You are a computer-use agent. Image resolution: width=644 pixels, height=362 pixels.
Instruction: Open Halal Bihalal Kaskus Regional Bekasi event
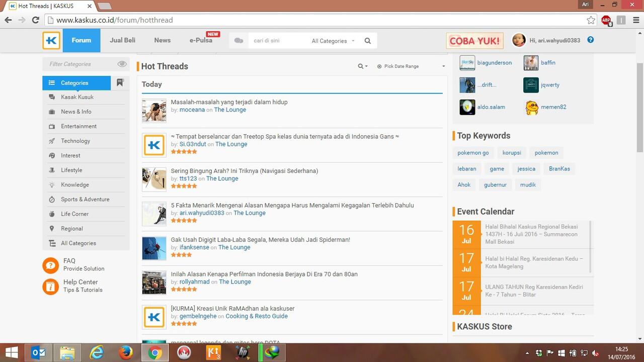(x=532, y=234)
